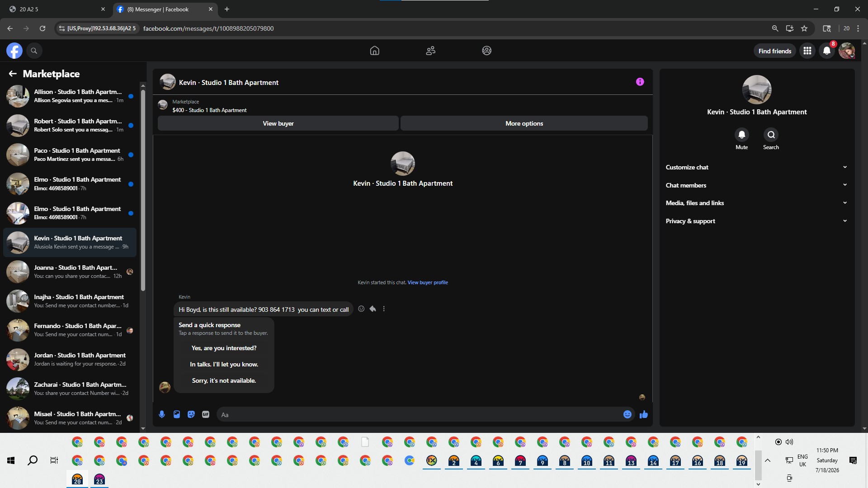Click Find friends button
Viewport: 868px width, 488px height.
(775, 51)
